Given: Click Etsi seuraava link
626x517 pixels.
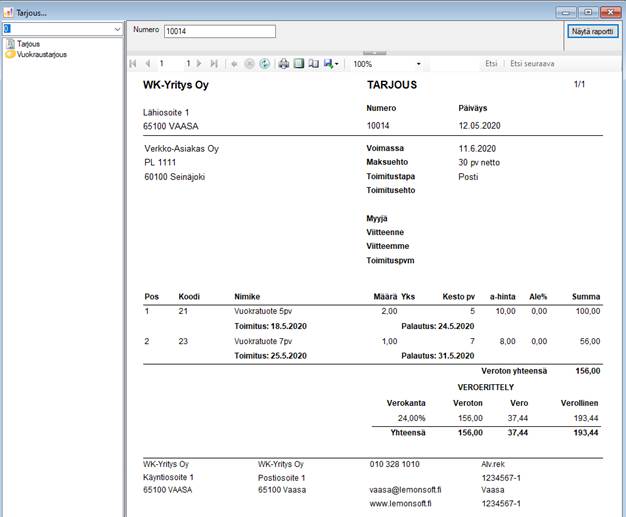Looking at the screenshot, I should click(534, 63).
